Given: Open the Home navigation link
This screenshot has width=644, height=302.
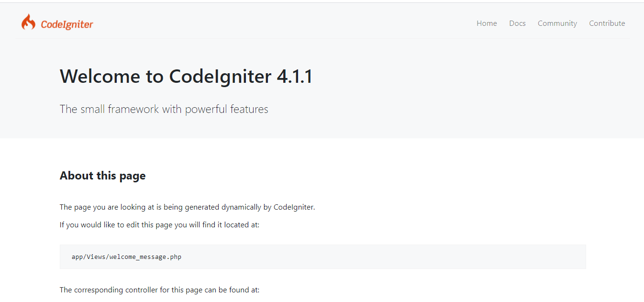Looking at the screenshot, I should (x=487, y=23).
